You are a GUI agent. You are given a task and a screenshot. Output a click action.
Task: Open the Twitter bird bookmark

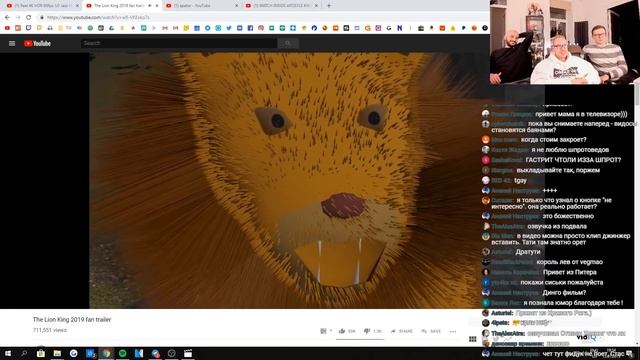pos(229,28)
